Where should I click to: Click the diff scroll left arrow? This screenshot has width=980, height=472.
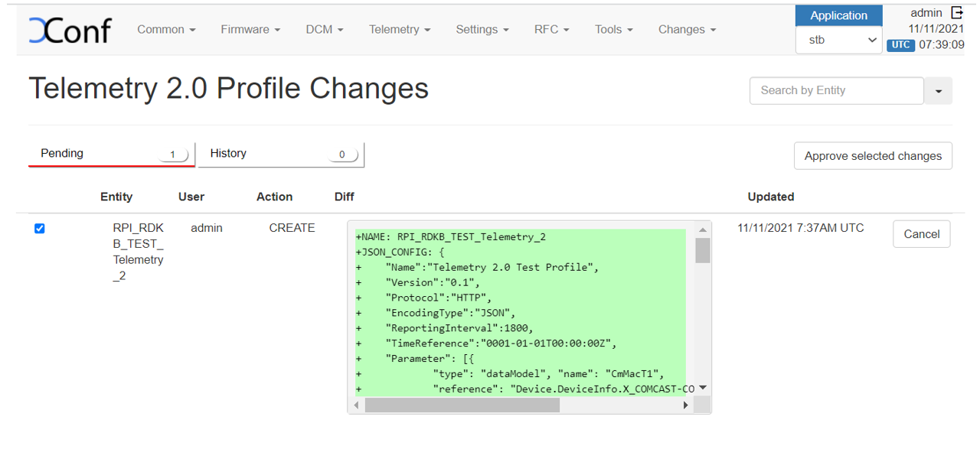(x=357, y=405)
